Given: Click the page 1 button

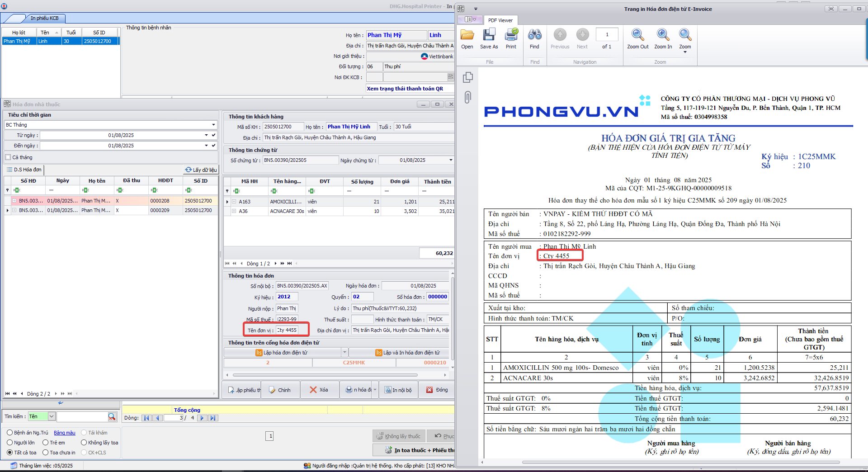Looking at the screenshot, I should click(270, 436).
